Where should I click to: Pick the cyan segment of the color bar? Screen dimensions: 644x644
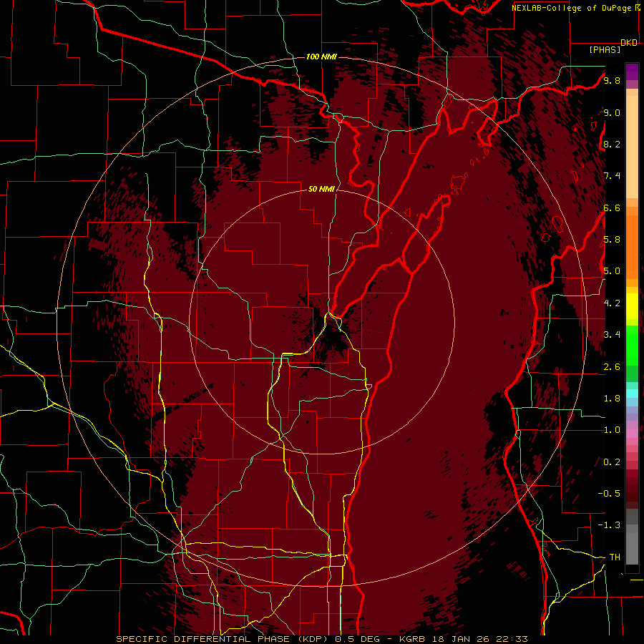tap(632, 394)
